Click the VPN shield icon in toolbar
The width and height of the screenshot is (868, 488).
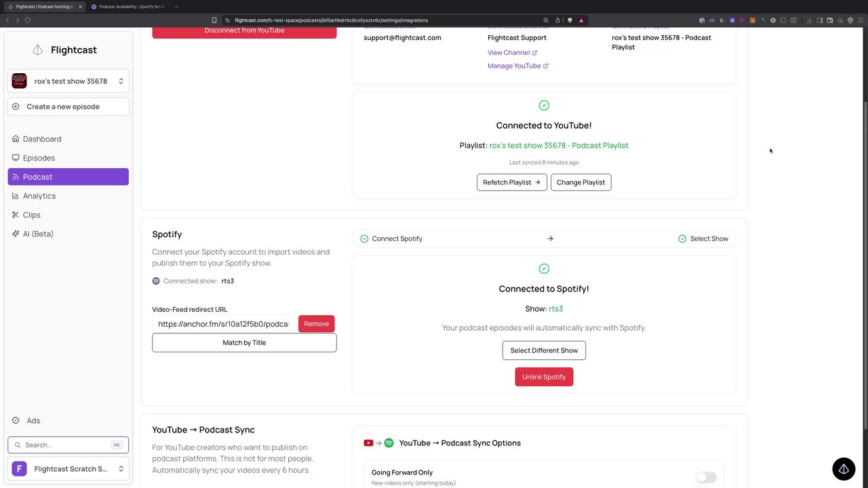coord(850,20)
